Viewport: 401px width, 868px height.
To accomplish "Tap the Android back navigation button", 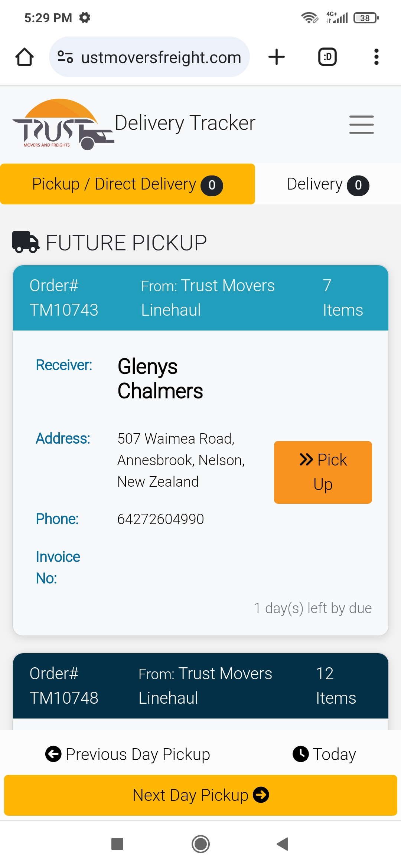I will 283,844.
